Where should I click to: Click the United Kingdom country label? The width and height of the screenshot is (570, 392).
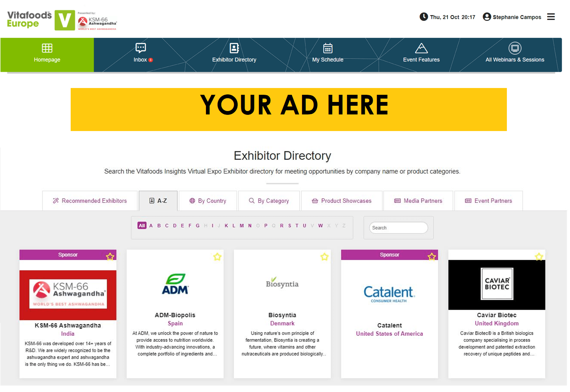[x=497, y=323]
